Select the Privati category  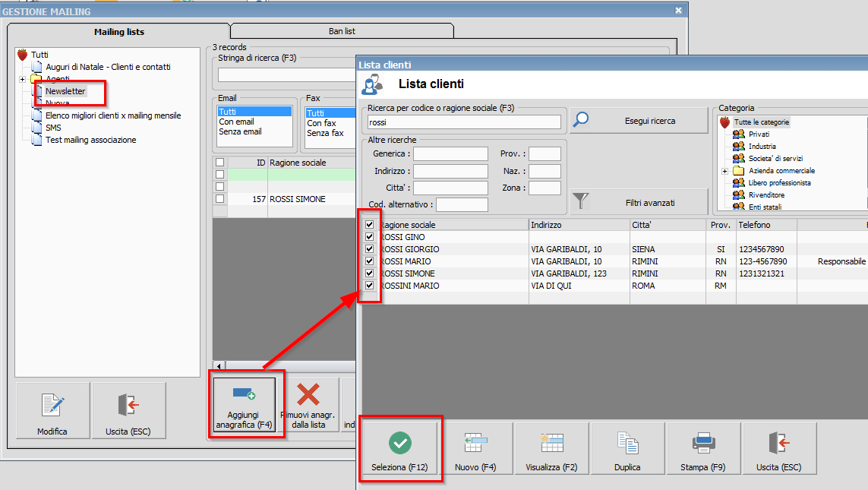pos(759,134)
